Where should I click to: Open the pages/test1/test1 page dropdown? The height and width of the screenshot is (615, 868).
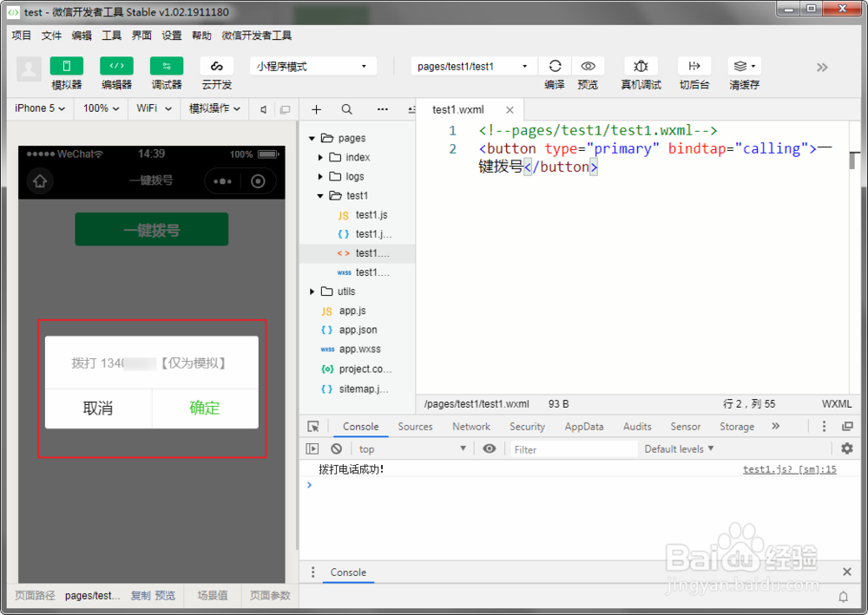(473, 67)
